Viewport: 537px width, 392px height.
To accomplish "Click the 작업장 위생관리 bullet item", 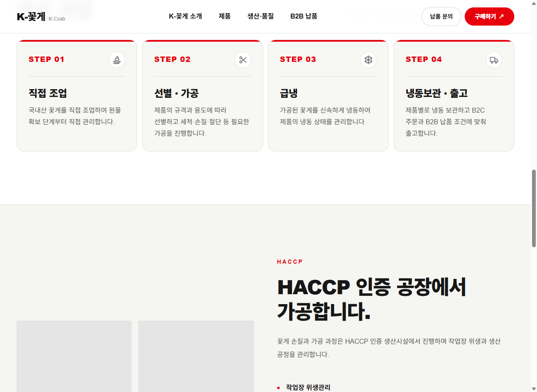I will coord(308,387).
